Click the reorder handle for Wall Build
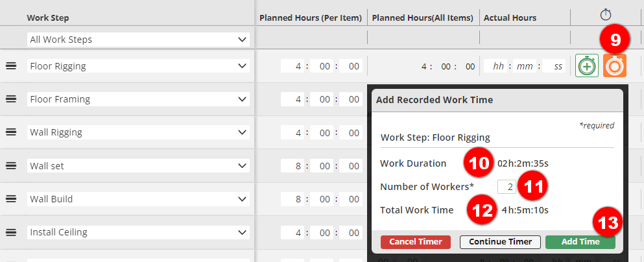Viewport: 644px width, 262px height. tap(11, 198)
